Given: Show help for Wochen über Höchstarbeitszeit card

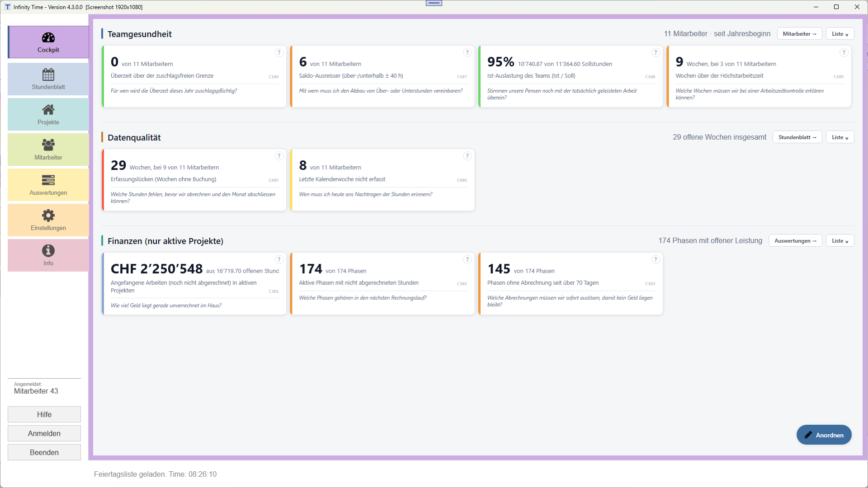Looking at the screenshot, I should pos(844,53).
